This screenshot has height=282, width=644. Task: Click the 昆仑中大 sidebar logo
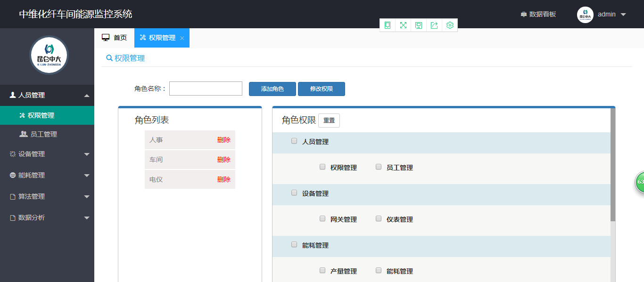pyautogui.click(x=49, y=55)
